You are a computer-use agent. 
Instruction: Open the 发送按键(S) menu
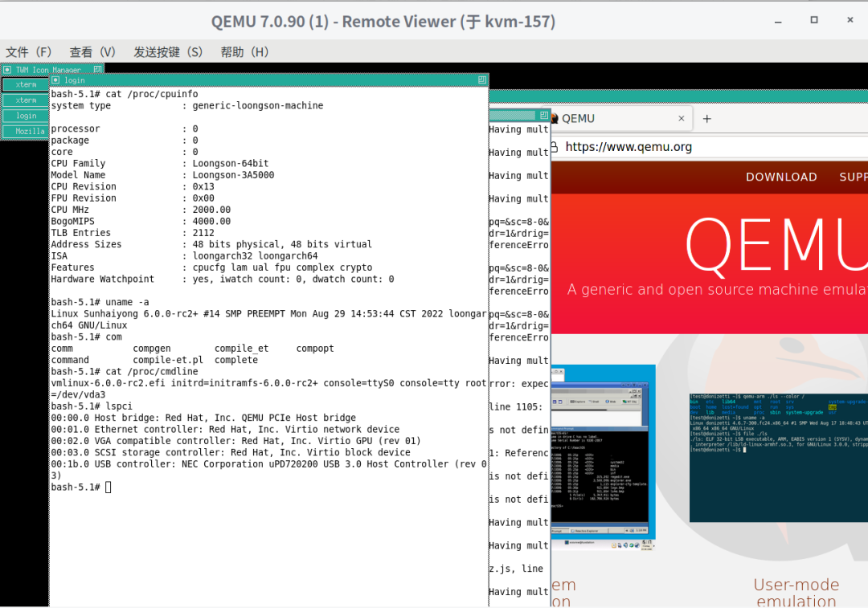point(168,51)
